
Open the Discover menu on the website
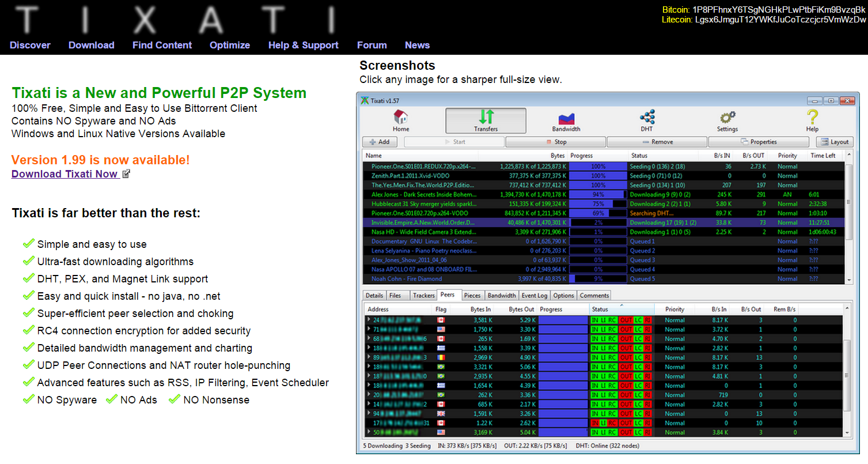30,45
